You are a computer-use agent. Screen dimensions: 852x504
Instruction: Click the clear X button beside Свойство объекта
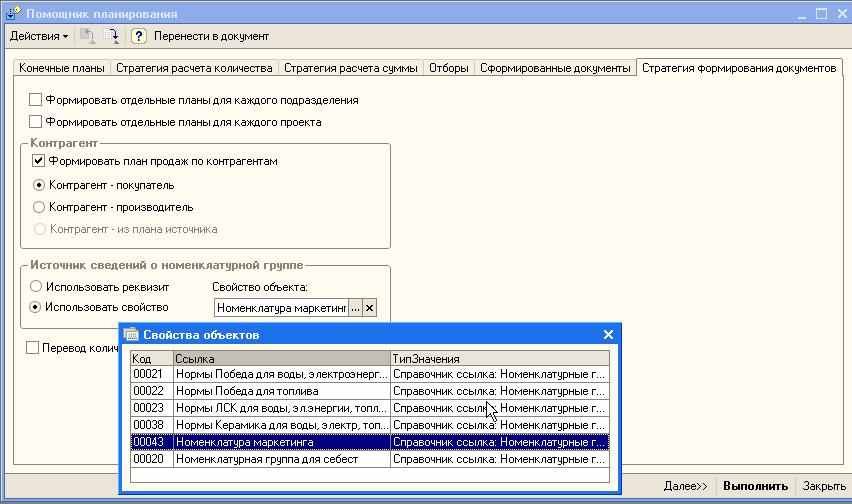[369, 308]
